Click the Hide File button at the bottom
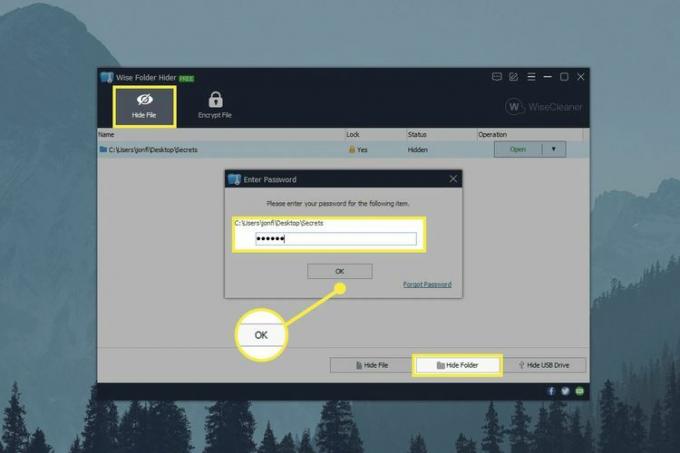Viewport: 680px width, 453px height. tap(372, 365)
